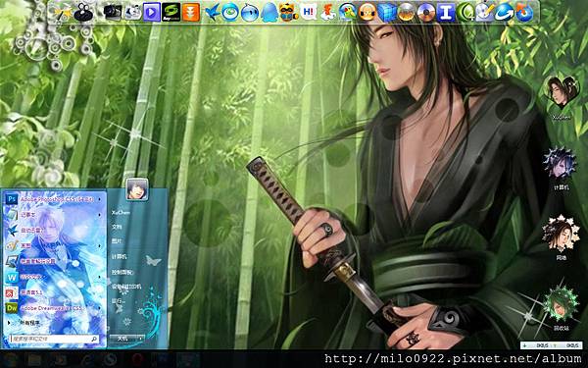Launch the light-blue QQ penguin dock icon

pyautogui.click(x=269, y=13)
